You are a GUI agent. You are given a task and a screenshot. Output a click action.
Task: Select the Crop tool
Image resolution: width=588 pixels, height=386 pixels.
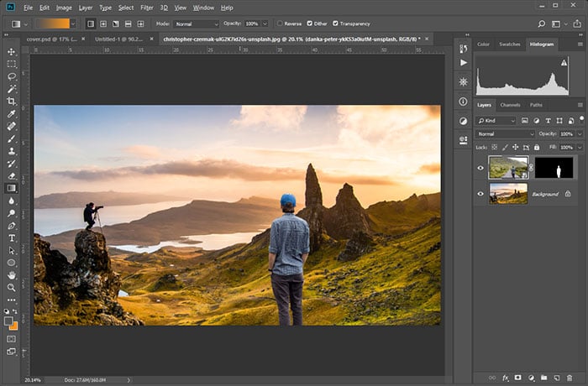coord(11,102)
